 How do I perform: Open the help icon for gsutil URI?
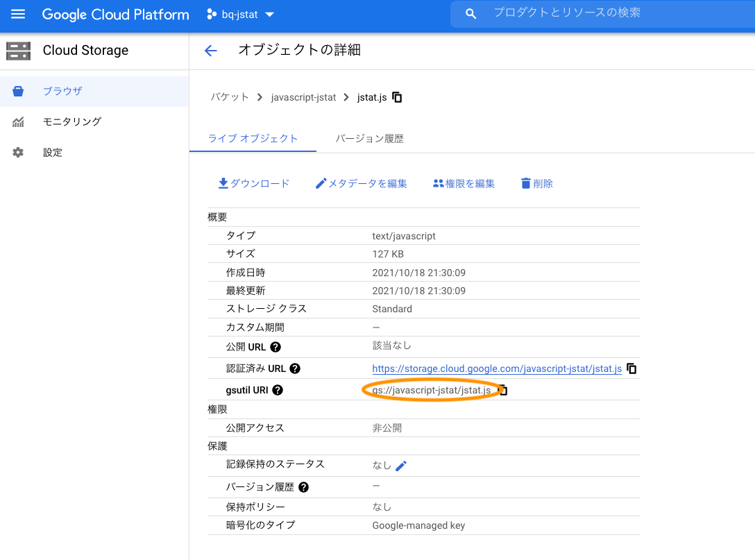coord(278,391)
